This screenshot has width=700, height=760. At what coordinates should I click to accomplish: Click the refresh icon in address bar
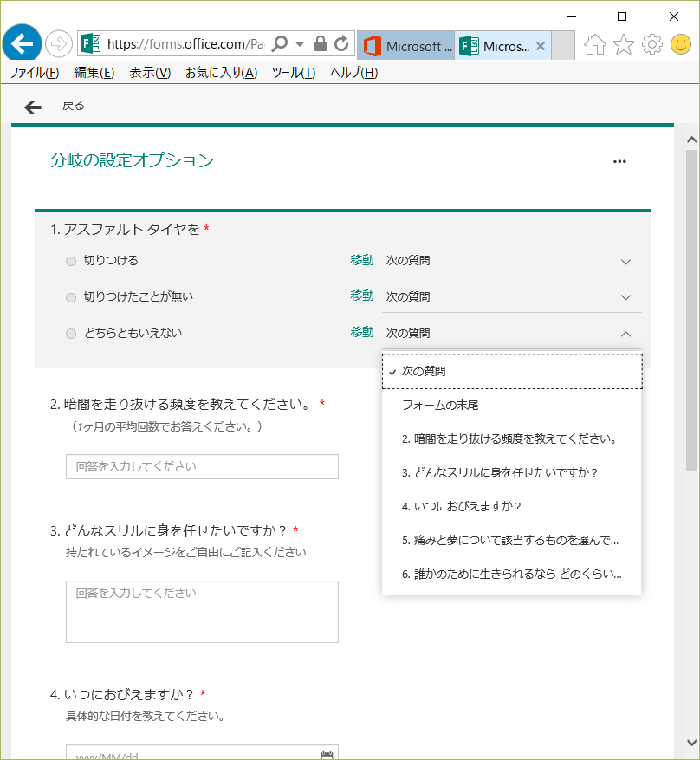(341, 43)
